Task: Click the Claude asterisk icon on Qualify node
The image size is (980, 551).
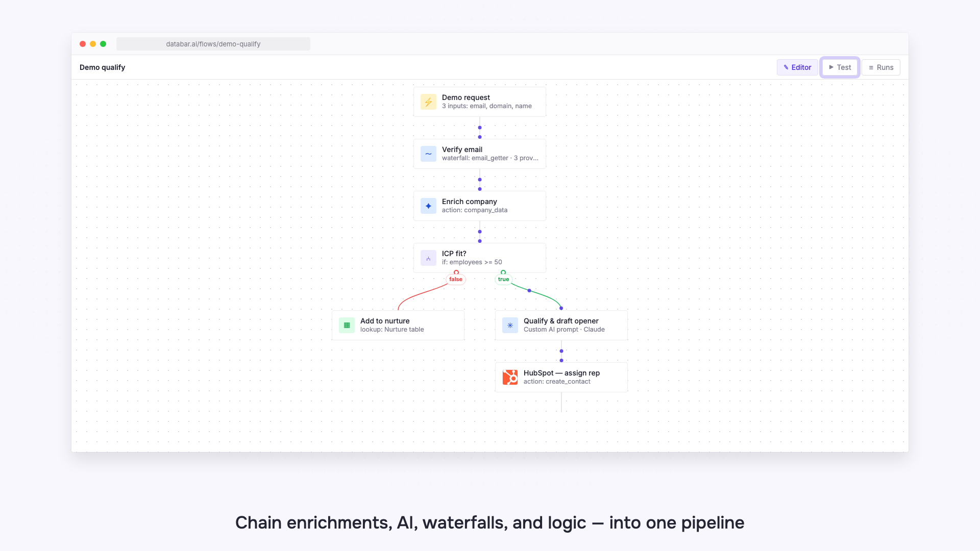Action: pos(510,325)
